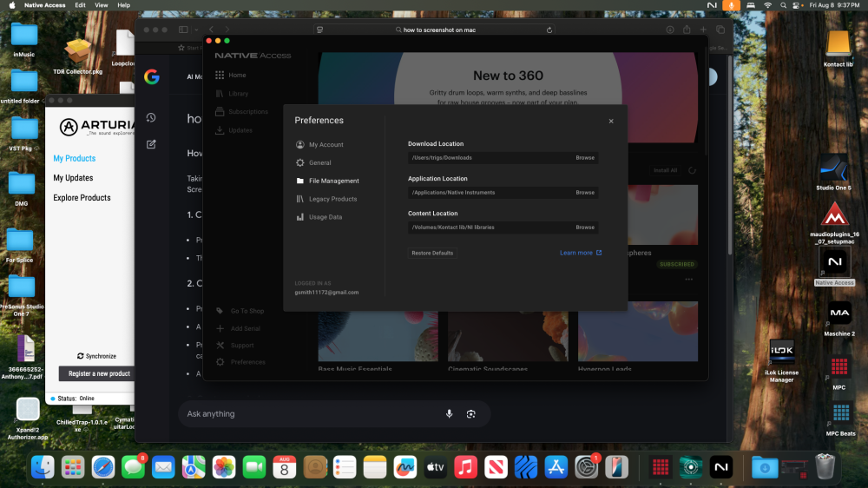Open Subscriptions in Native Access sidebar
The image size is (868, 488).
(x=241, y=112)
